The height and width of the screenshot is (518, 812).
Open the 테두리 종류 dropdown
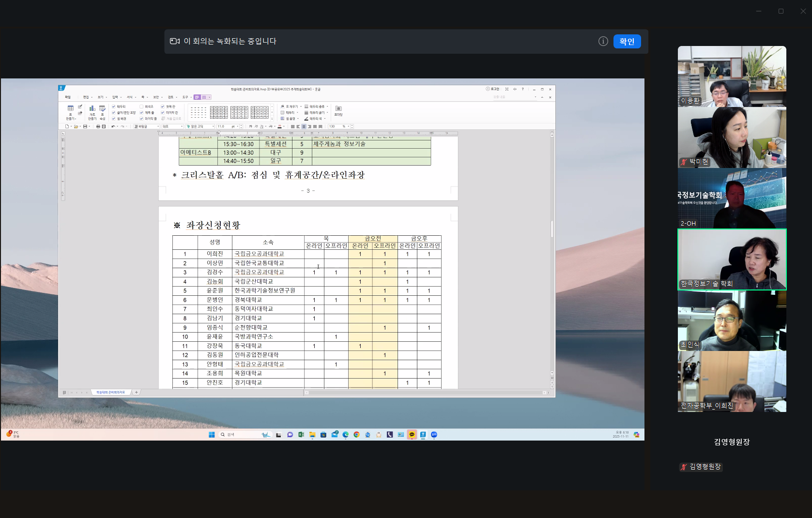coord(327,107)
